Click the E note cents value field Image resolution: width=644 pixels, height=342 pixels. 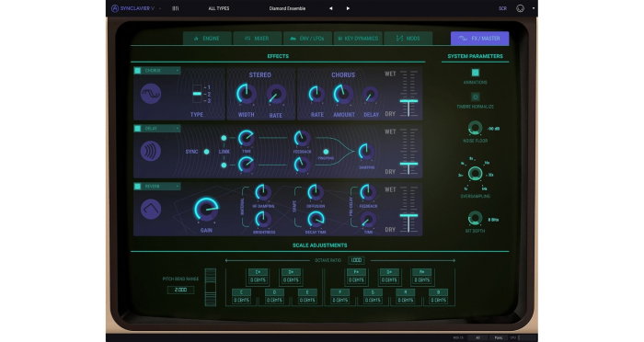tap(307, 300)
